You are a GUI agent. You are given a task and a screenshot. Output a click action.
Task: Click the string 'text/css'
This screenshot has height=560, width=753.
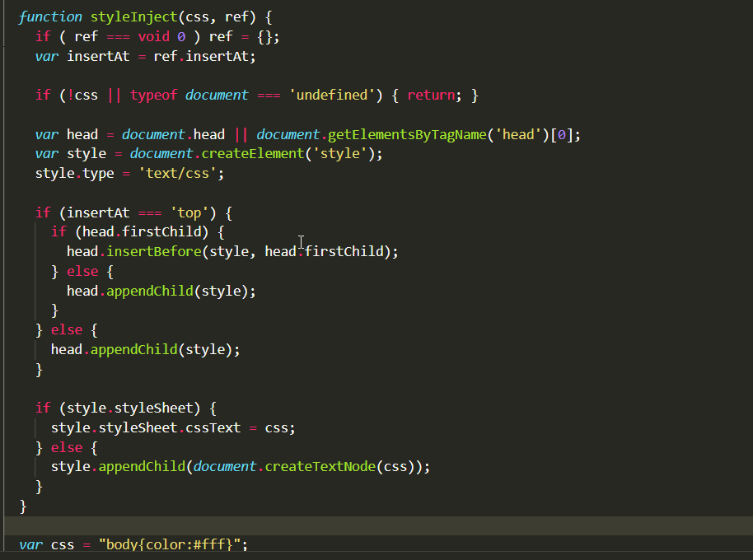coord(177,173)
